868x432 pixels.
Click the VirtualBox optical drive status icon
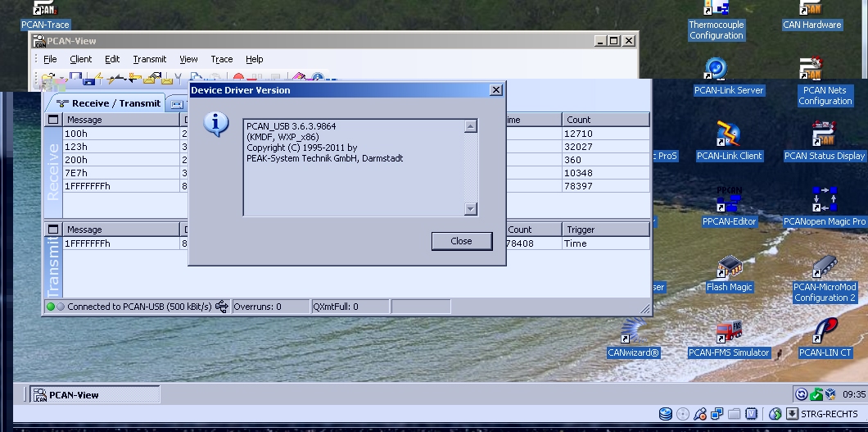pos(683,414)
